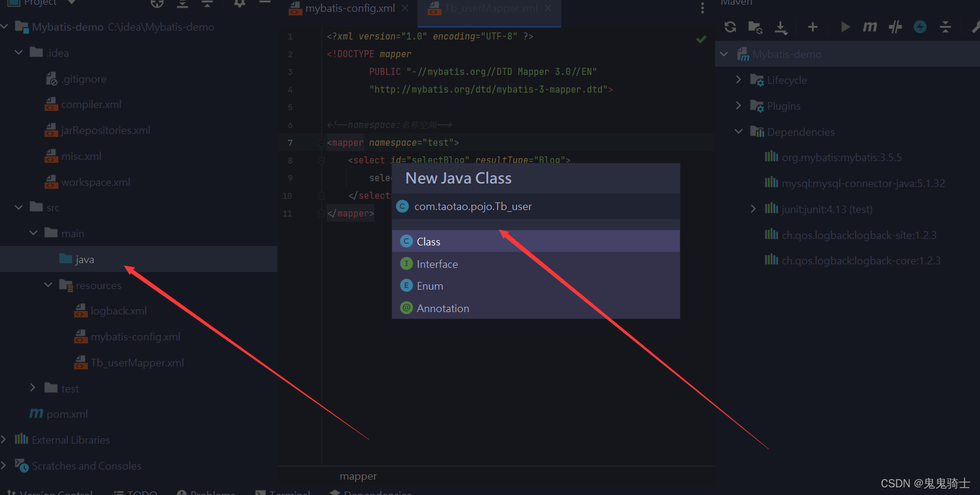This screenshot has height=495, width=980.
Task: Collapse the main folder
Action: pyautogui.click(x=34, y=233)
